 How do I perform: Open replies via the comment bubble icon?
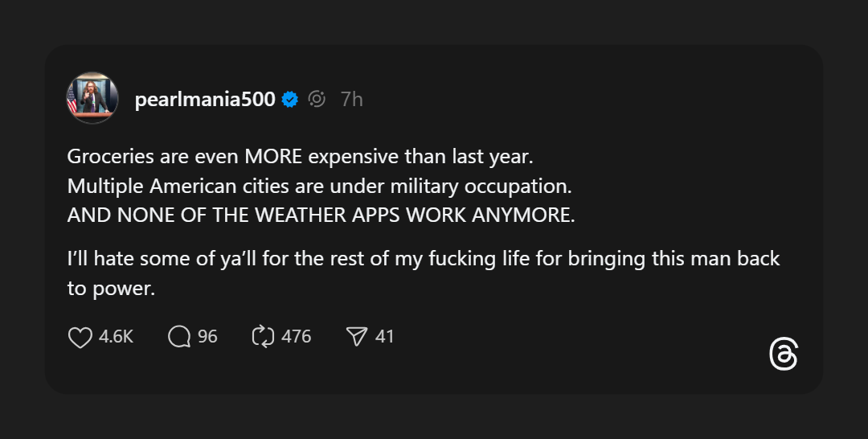pyautogui.click(x=178, y=337)
